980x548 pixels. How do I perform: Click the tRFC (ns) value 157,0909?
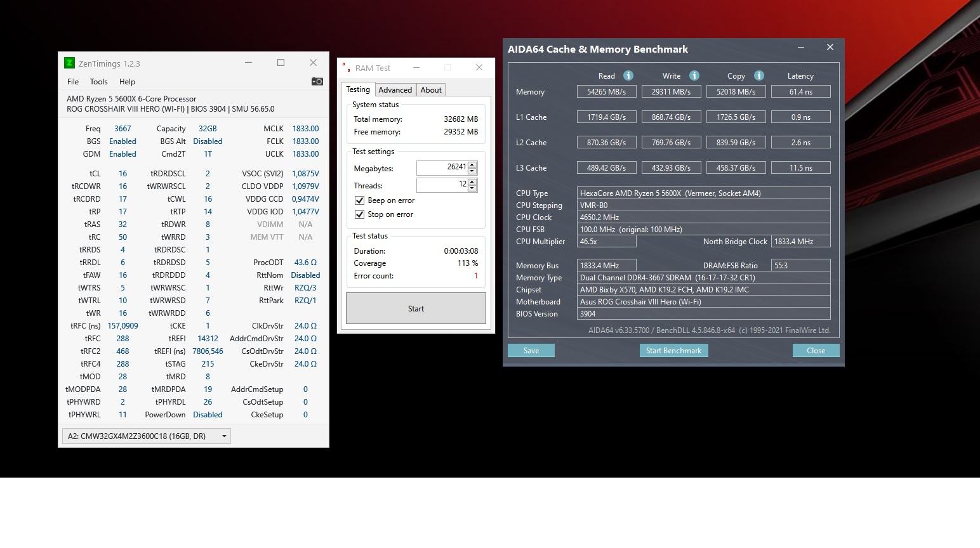pos(122,326)
